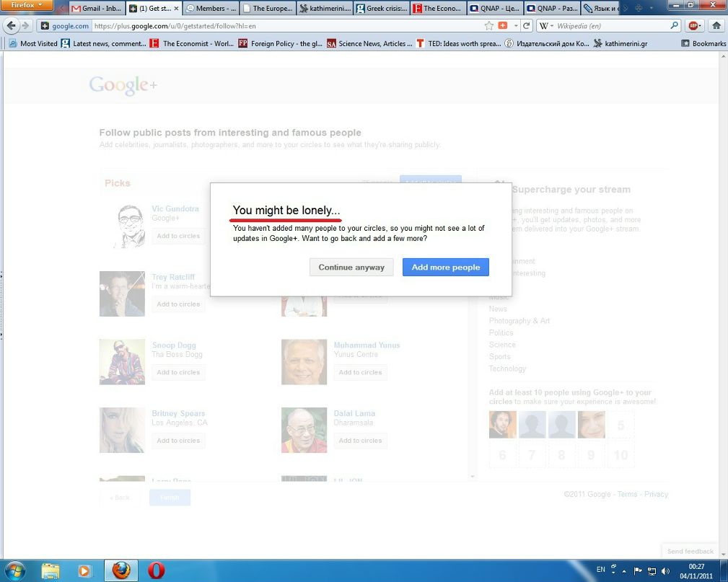The width and height of the screenshot is (728, 582).
Task: Open the Adblock Plus toolbar icon
Action: coord(693,26)
